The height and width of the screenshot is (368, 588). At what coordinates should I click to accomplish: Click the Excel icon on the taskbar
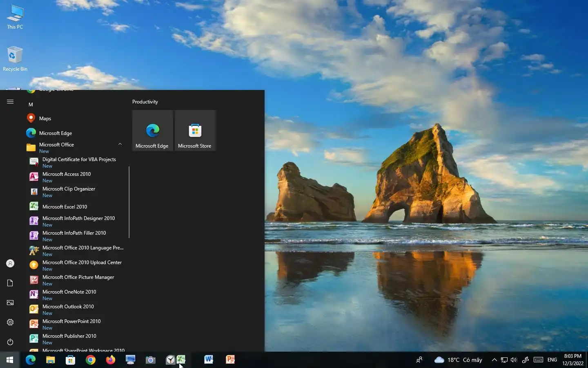pyautogui.click(x=181, y=359)
